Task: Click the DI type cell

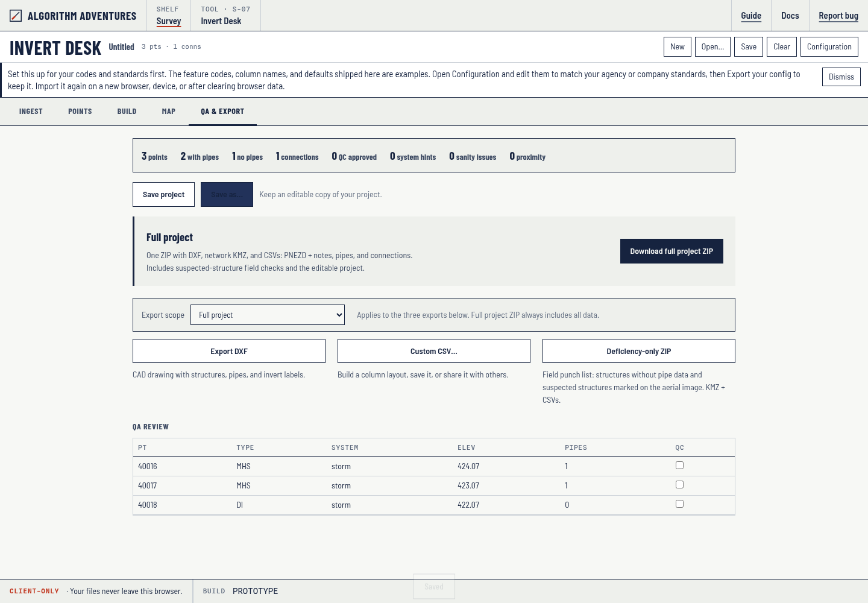Action: click(x=240, y=505)
